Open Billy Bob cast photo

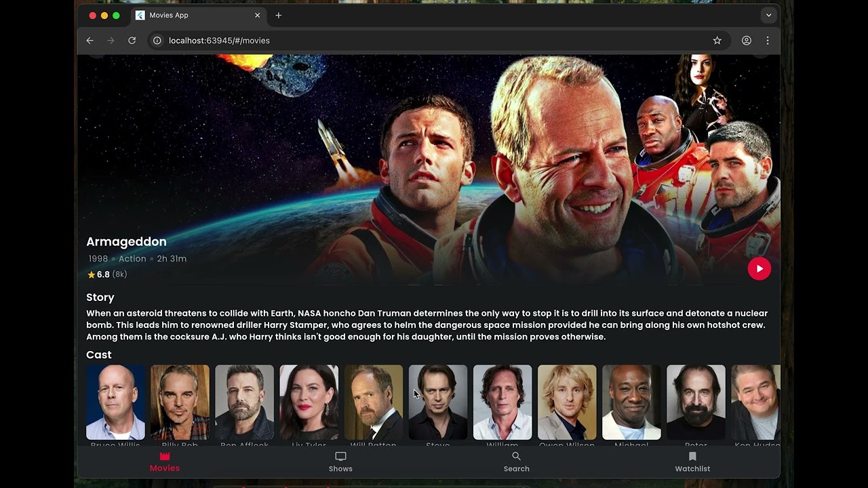(180, 402)
